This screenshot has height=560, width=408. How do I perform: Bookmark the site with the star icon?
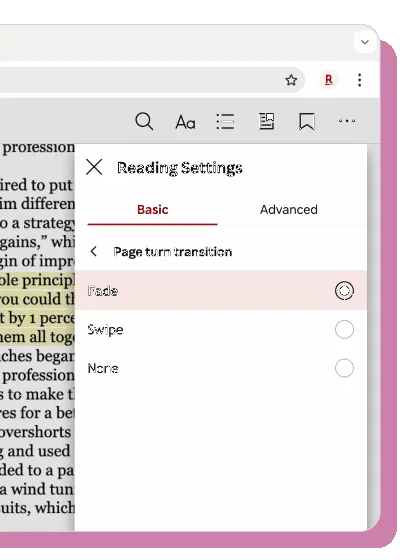pyautogui.click(x=291, y=80)
